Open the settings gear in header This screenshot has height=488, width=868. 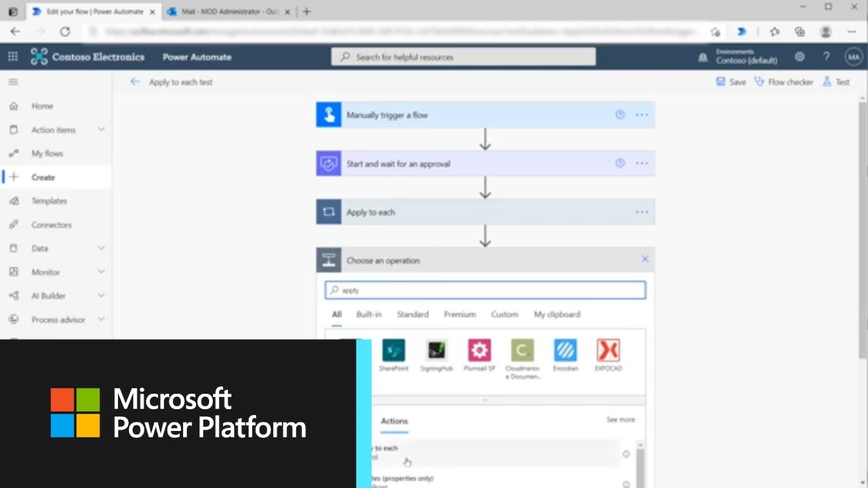pyautogui.click(x=800, y=57)
